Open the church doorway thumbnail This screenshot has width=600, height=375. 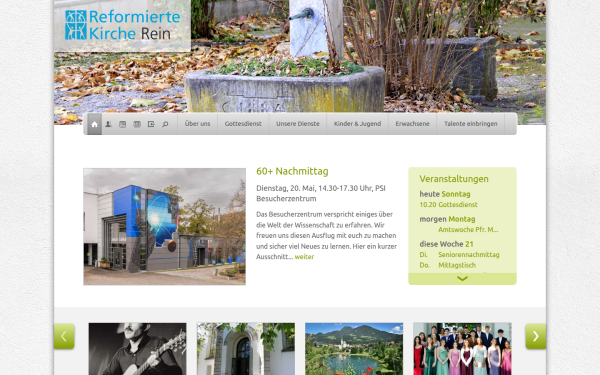point(246,349)
